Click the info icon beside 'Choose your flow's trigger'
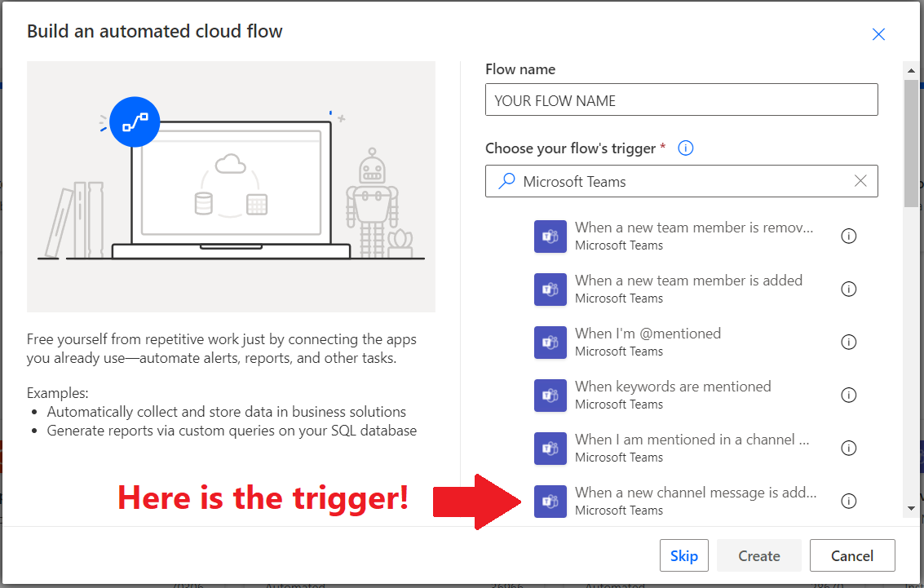This screenshot has width=924, height=588. click(x=685, y=148)
